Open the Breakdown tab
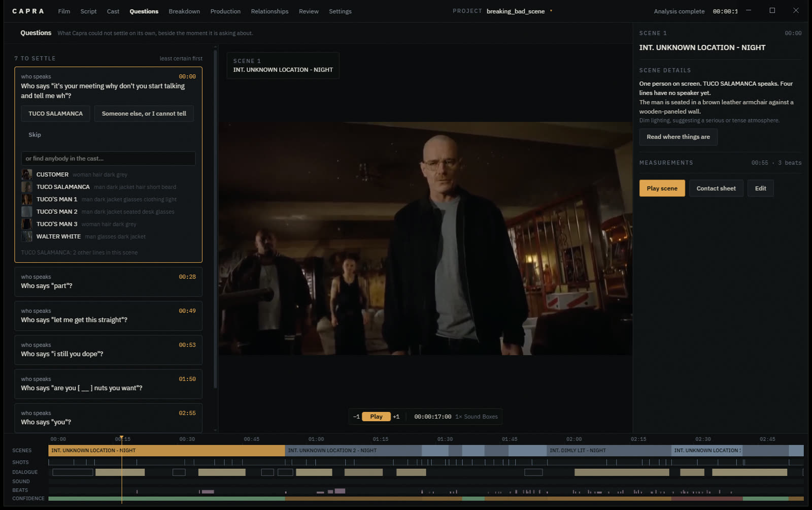The height and width of the screenshot is (510, 812). point(184,11)
